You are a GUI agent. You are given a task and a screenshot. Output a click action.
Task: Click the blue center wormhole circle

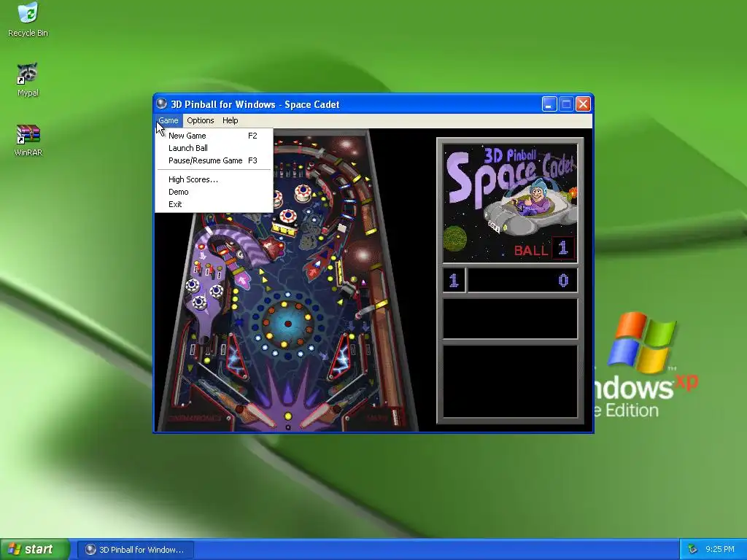click(287, 324)
